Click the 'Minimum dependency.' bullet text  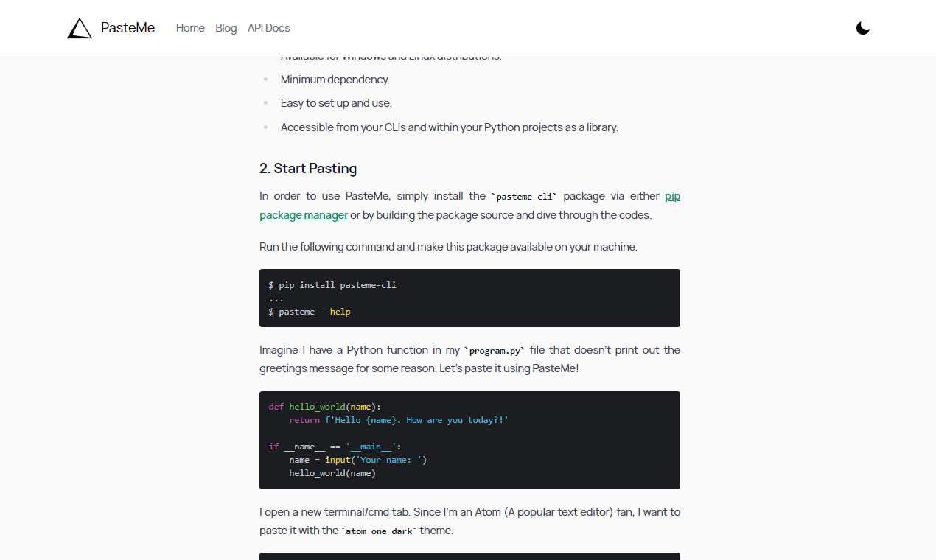pyautogui.click(x=335, y=80)
